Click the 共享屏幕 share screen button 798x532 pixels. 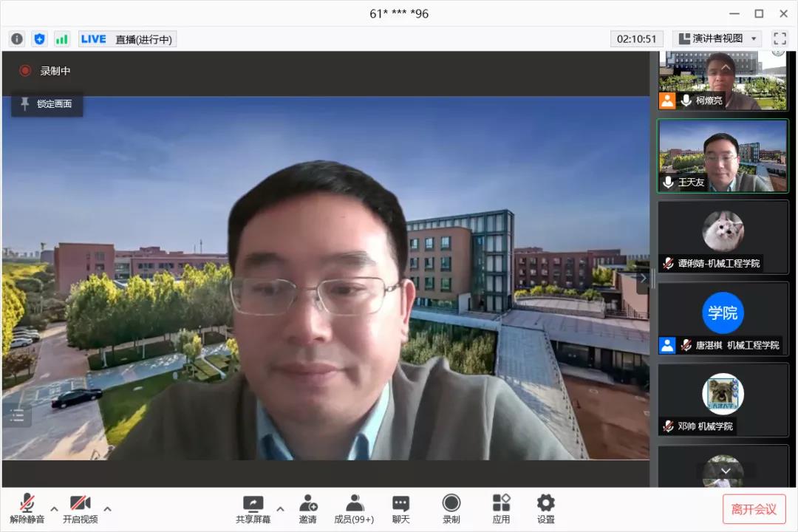253,508
